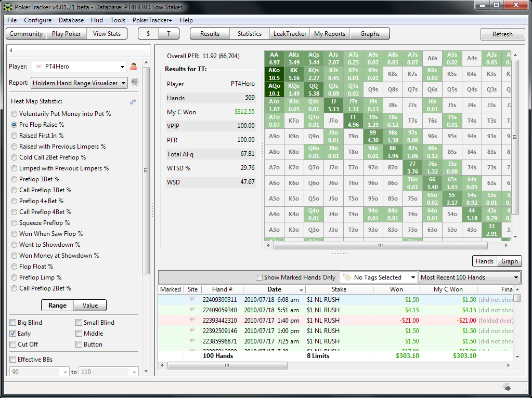Switch to the LeakTracker tab
Screen dimensions: 532x398
[x=290, y=34]
